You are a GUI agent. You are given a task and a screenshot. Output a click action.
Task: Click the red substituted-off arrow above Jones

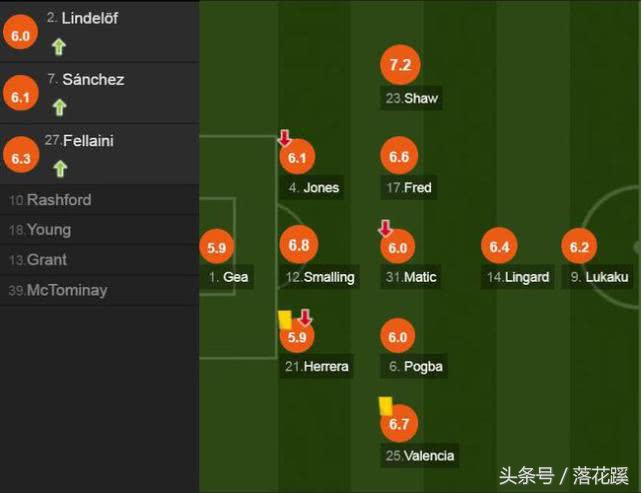pos(285,138)
